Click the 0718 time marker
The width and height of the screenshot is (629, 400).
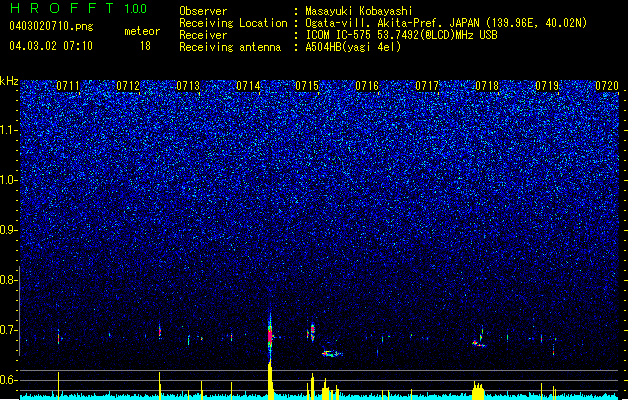point(487,86)
